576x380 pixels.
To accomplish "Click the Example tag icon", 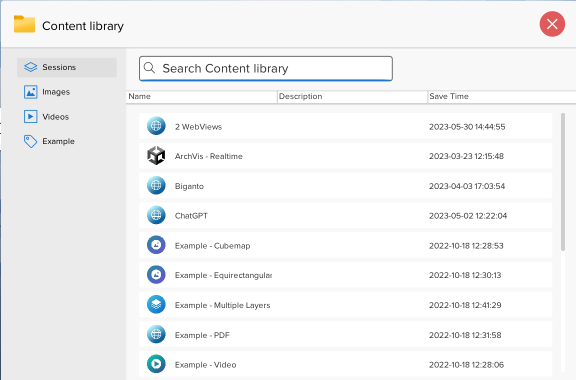I will point(30,141).
